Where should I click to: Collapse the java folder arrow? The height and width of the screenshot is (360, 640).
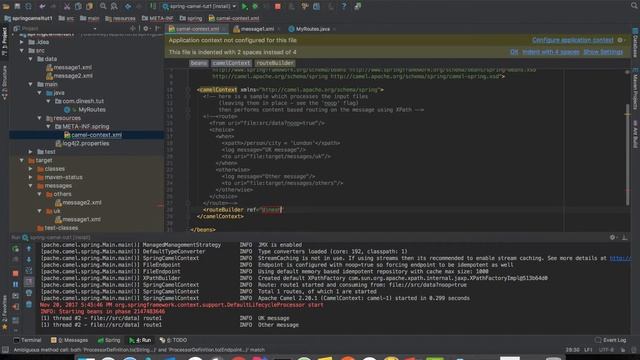(x=40, y=93)
